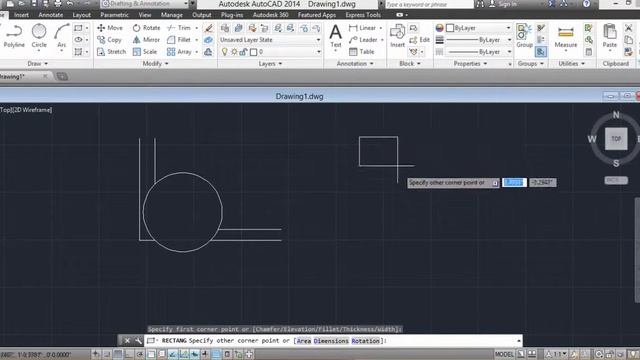Select the Circle draw tool

[39, 36]
